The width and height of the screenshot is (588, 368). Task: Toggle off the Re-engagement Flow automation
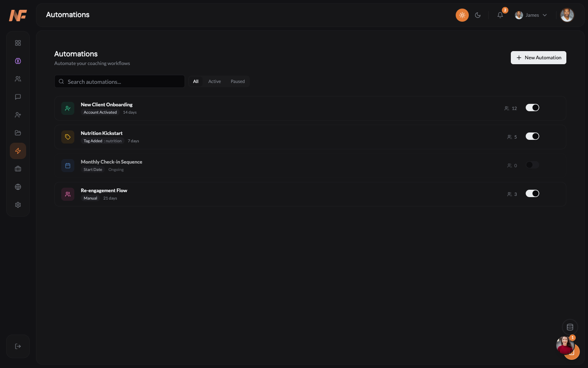click(x=532, y=193)
